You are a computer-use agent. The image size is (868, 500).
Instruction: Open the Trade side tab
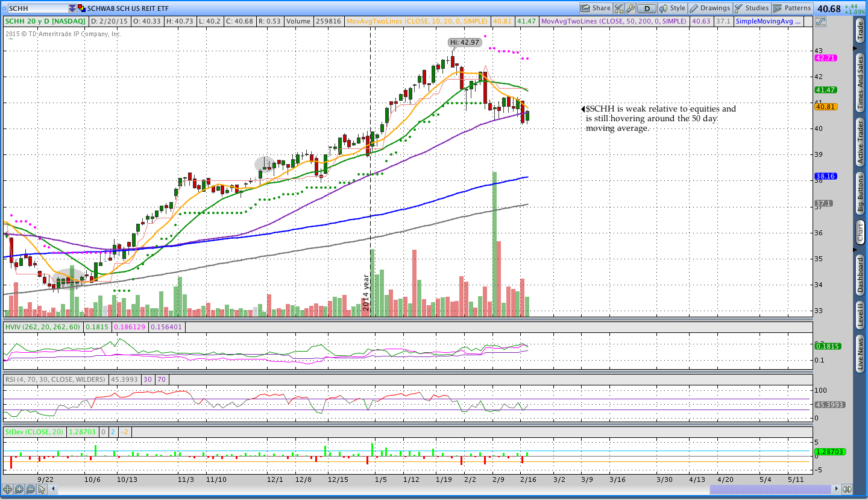(x=861, y=30)
